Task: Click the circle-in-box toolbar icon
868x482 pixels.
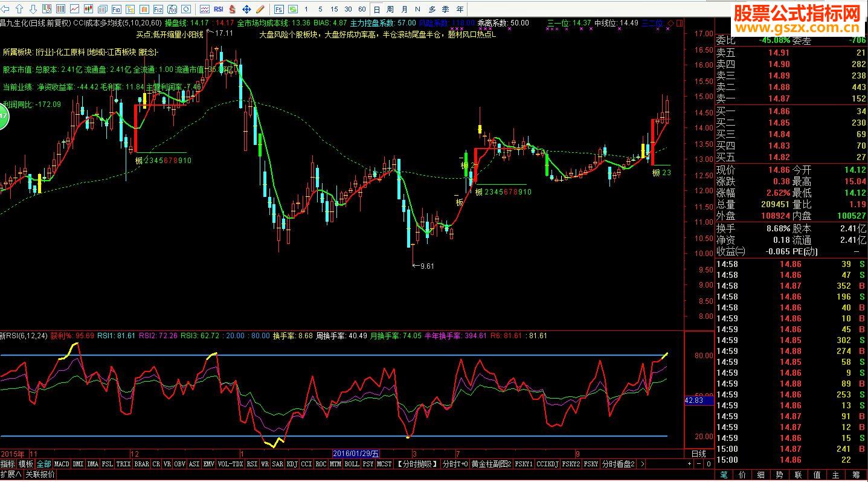Action: [186, 9]
